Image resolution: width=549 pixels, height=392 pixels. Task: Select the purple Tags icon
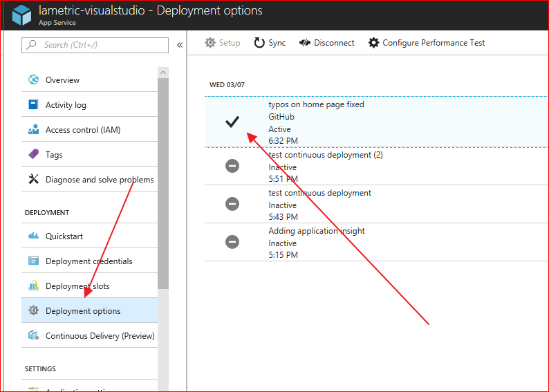pyautogui.click(x=33, y=155)
